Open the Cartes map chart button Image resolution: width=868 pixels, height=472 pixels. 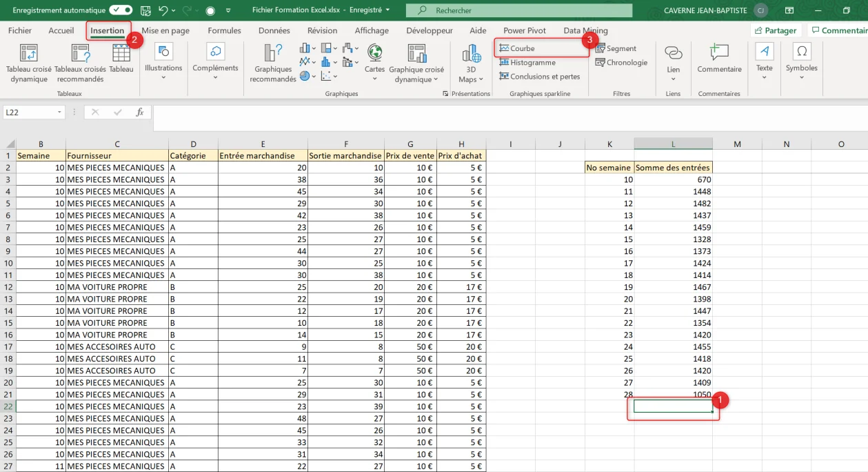click(375, 62)
